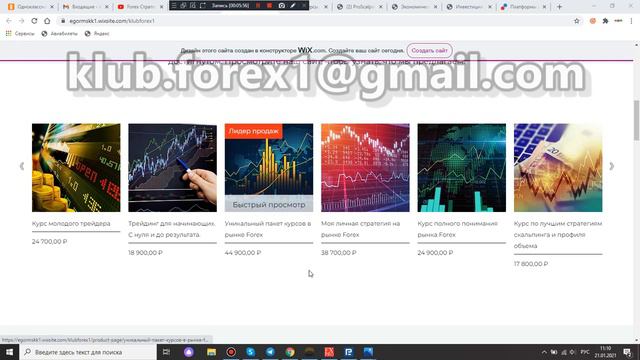Open the Авиабилеты bookmark
Screen dimensions: 640x360
60,33
